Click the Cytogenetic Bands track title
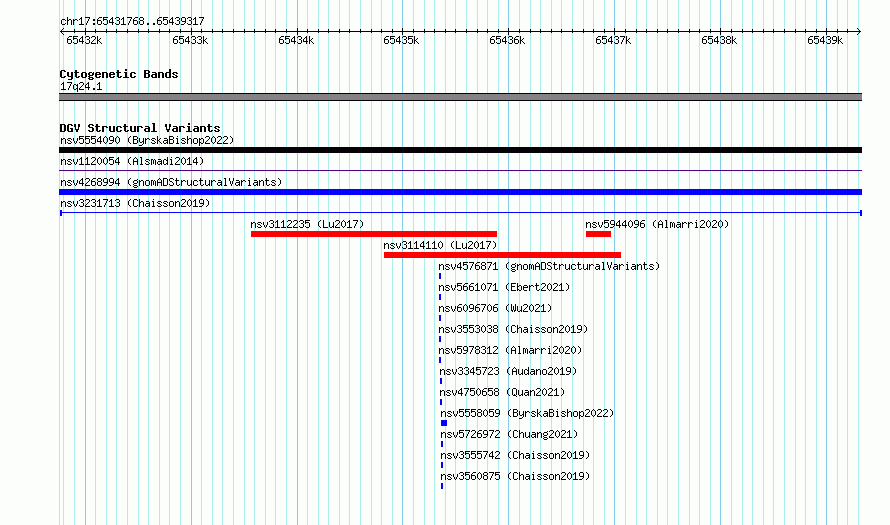 click(119, 74)
